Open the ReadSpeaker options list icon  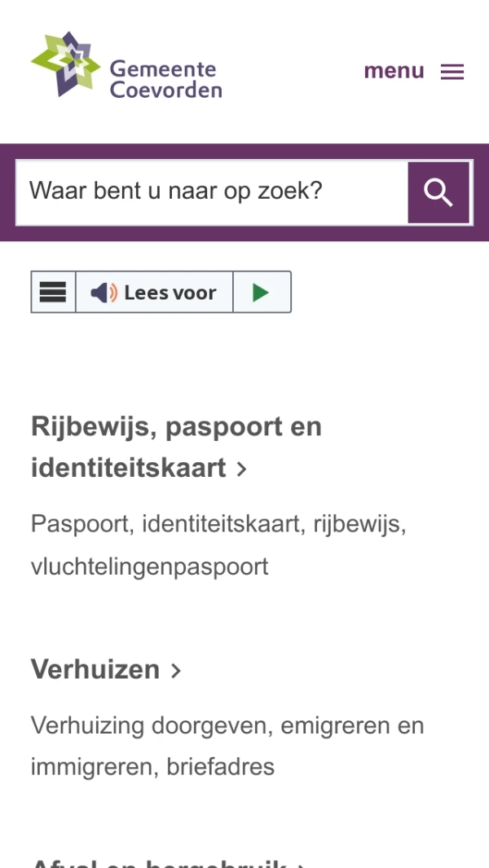[x=53, y=292]
